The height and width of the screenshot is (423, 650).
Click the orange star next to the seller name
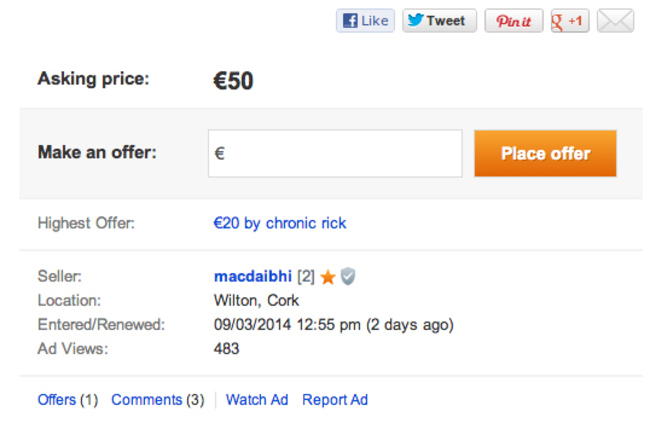pos(328,277)
